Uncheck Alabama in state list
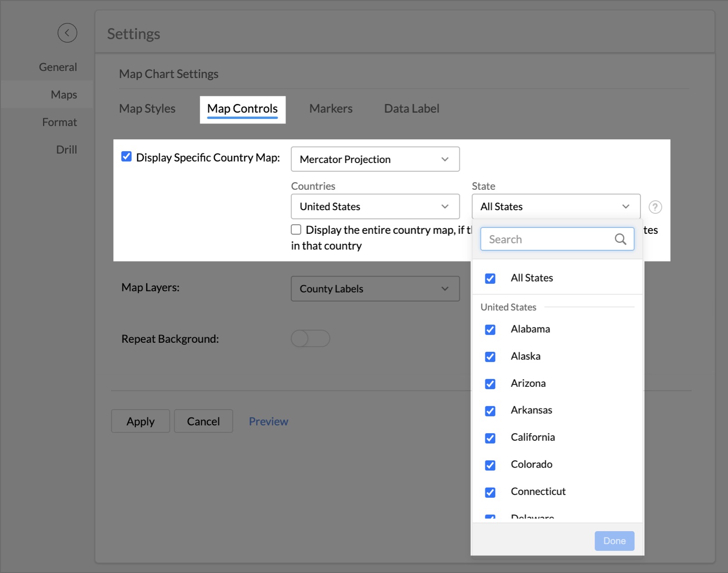 coord(490,330)
